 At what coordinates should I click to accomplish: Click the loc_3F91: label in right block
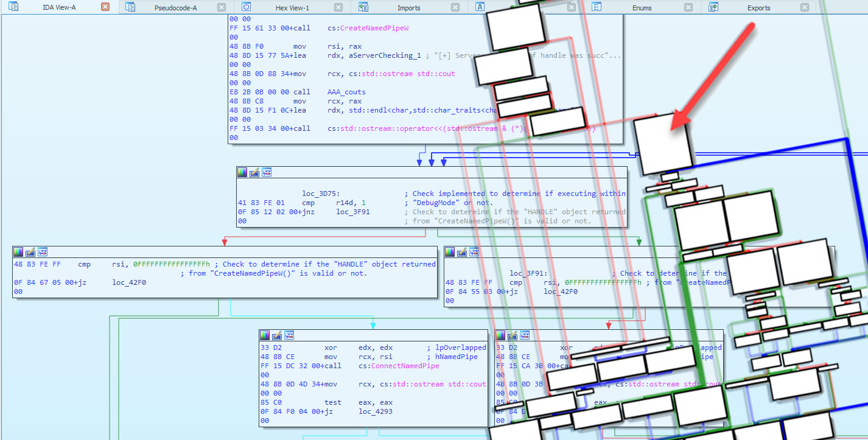pyautogui.click(x=529, y=273)
